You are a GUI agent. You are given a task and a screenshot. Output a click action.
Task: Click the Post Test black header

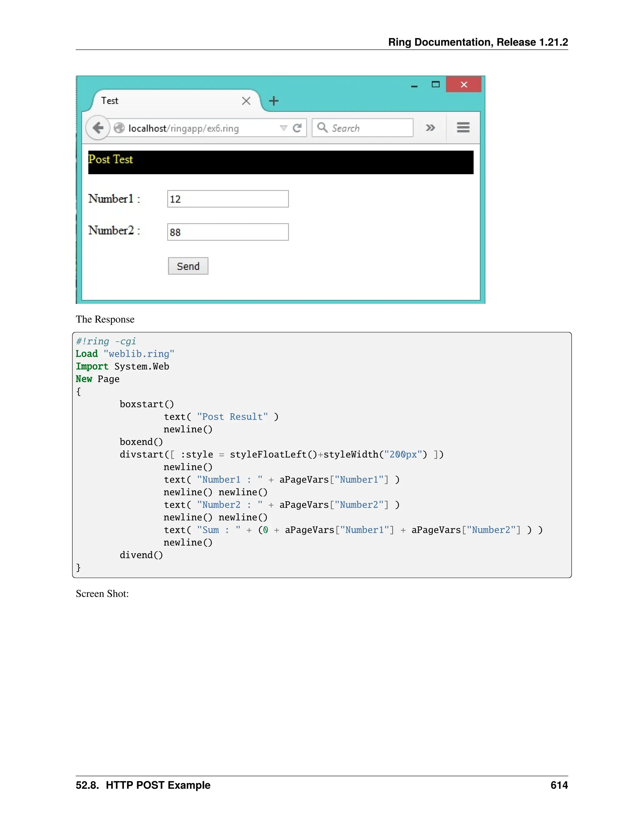280,163
